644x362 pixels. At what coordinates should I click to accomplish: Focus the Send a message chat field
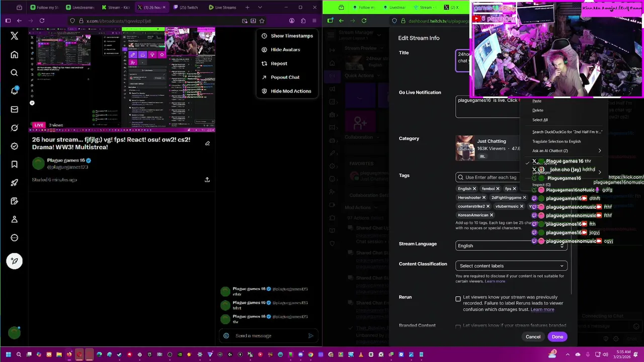coord(269,336)
